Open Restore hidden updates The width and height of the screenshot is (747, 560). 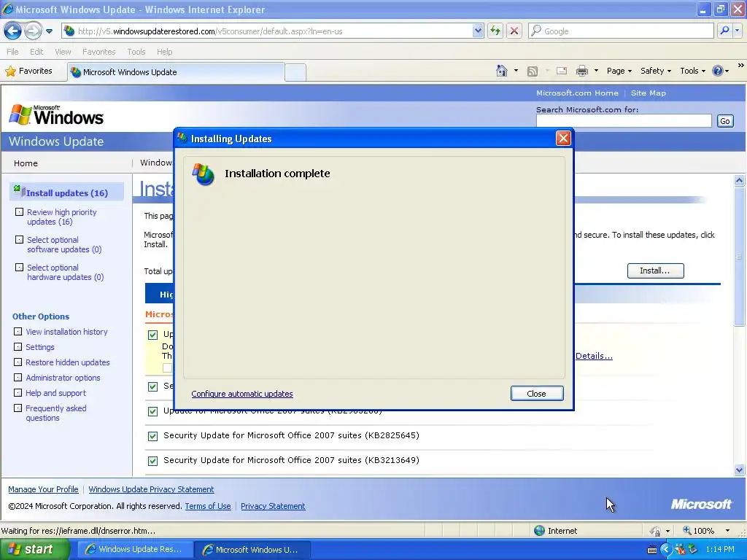tap(68, 362)
